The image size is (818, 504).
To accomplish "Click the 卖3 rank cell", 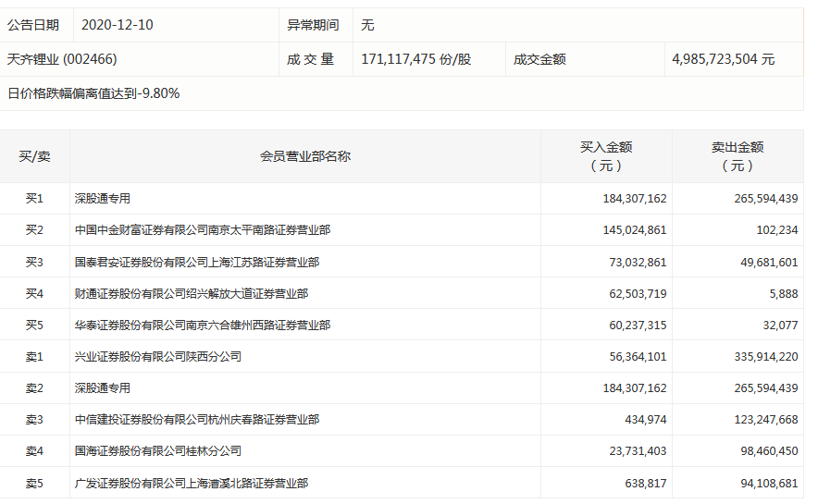I will click(34, 420).
